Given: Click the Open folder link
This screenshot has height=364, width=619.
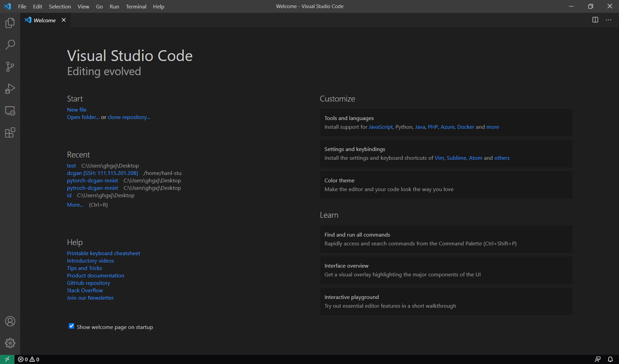Looking at the screenshot, I should 83,117.
